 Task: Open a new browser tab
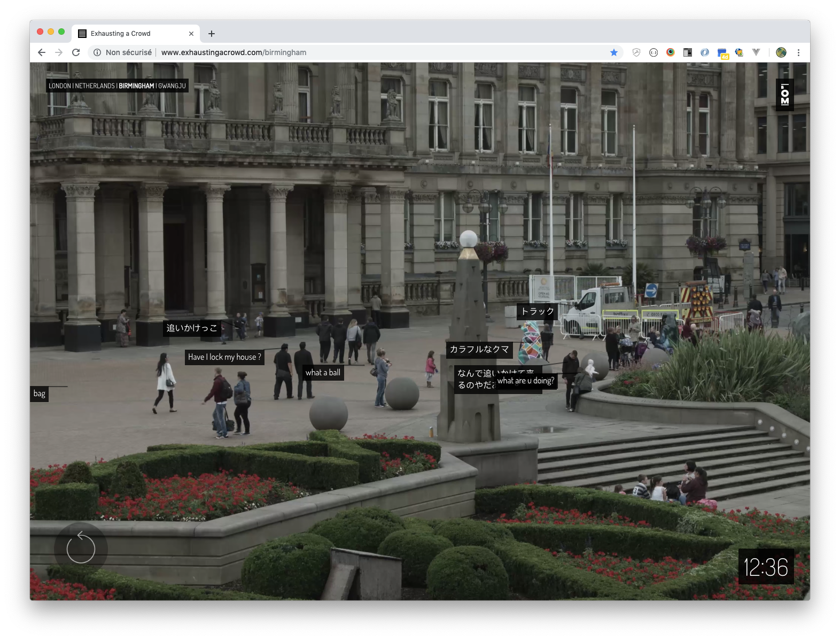tap(212, 34)
